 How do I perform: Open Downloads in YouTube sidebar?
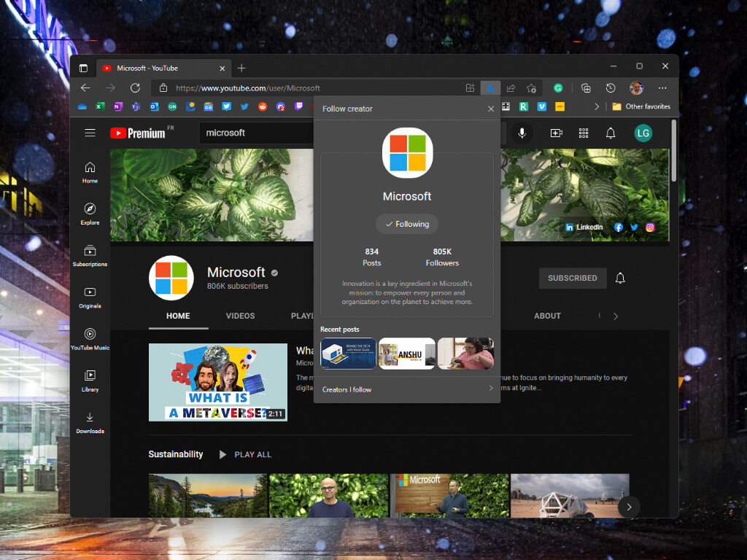tap(90, 423)
